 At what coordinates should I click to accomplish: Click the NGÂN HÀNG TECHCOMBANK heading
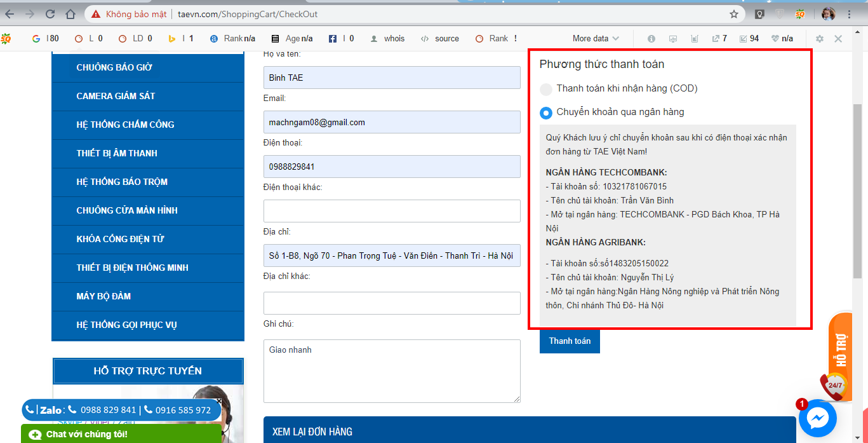606,172
